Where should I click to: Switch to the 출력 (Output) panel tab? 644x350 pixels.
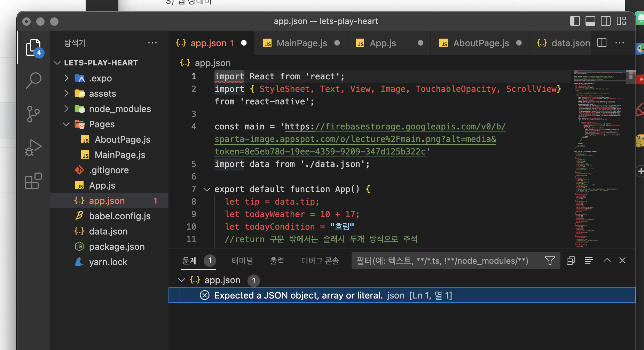[277, 261]
